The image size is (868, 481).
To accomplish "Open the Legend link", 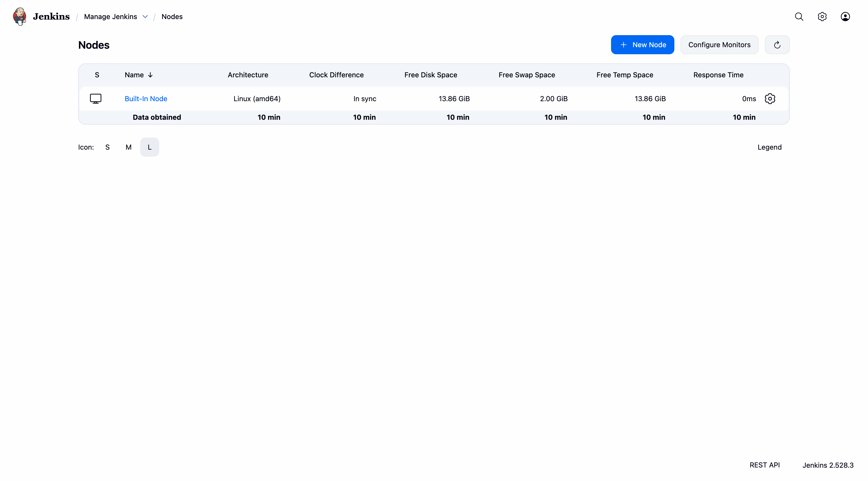I will click(769, 147).
